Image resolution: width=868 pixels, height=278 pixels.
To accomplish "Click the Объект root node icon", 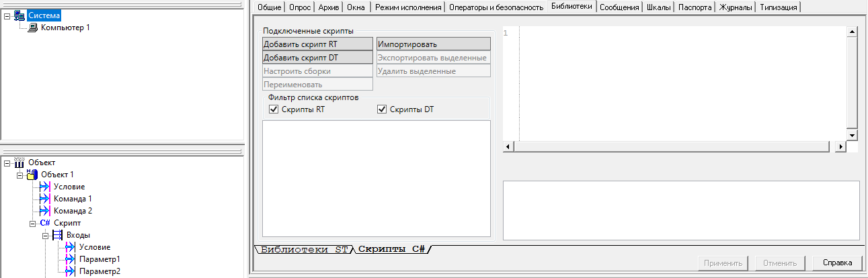I will point(19,163).
